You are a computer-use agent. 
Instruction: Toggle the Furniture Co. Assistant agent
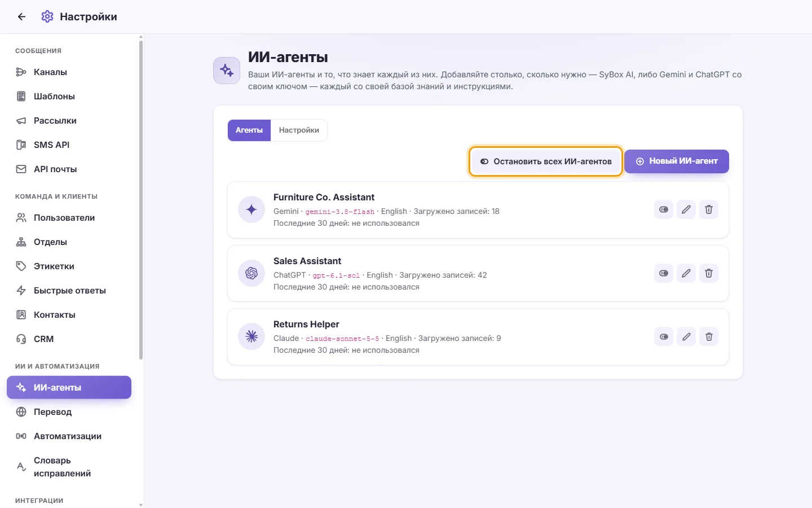[x=664, y=209]
